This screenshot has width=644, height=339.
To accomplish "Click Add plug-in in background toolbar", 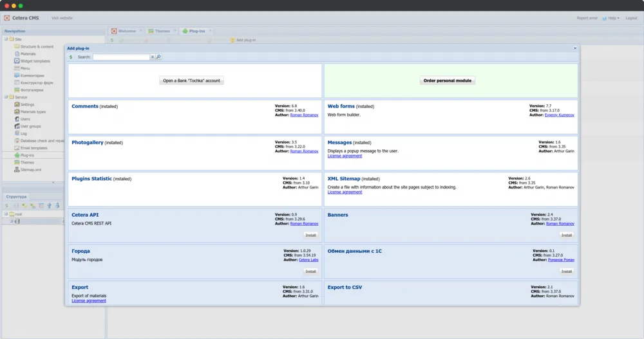I will 243,41.
